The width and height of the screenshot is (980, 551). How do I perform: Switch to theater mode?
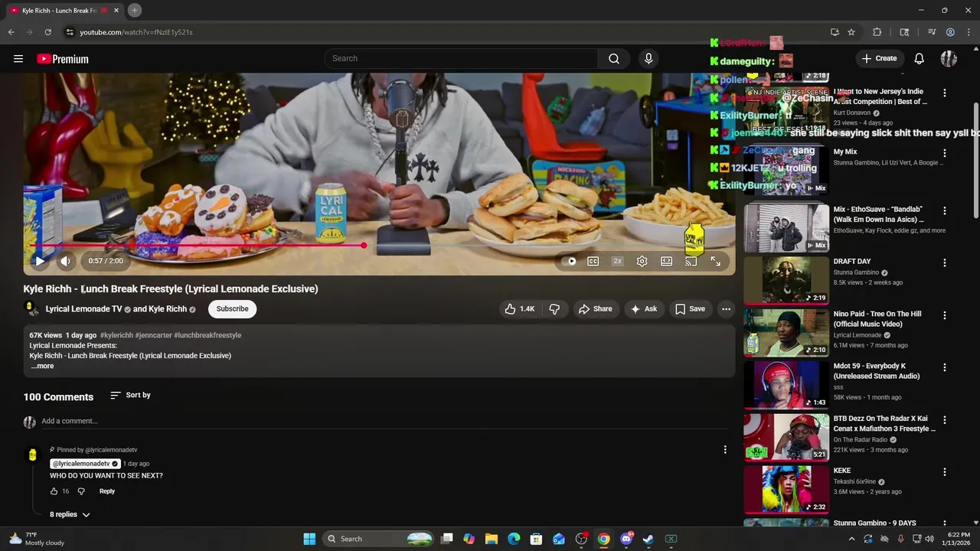(x=666, y=261)
